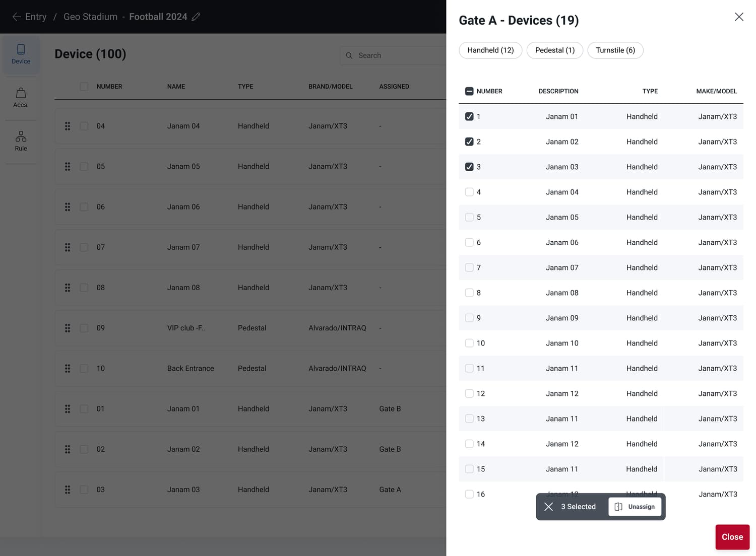Viewport: 756px width, 556px height.
Task: Click Gate A assignment for Janam 03
Action: [390, 490]
